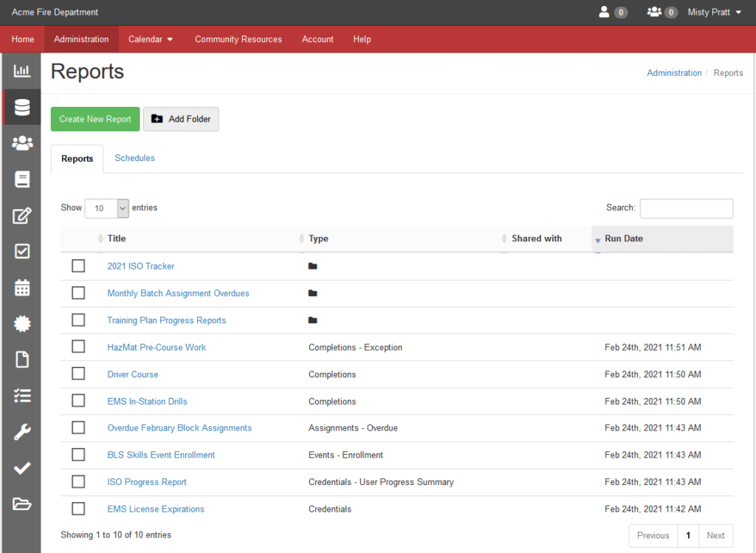The width and height of the screenshot is (756, 553).
Task: Click the wrench tools icon in sidebar
Action: tap(22, 432)
